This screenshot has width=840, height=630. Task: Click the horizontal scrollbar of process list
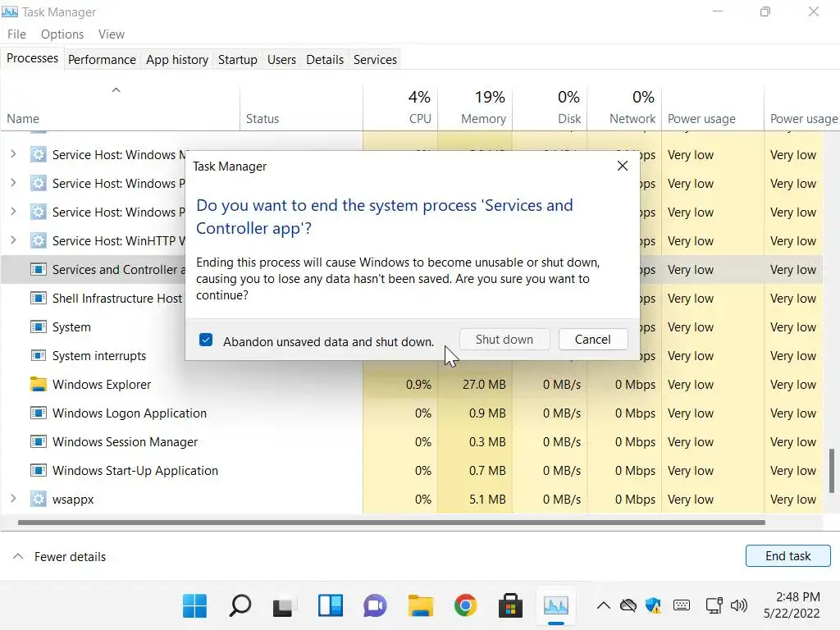[391, 523]
